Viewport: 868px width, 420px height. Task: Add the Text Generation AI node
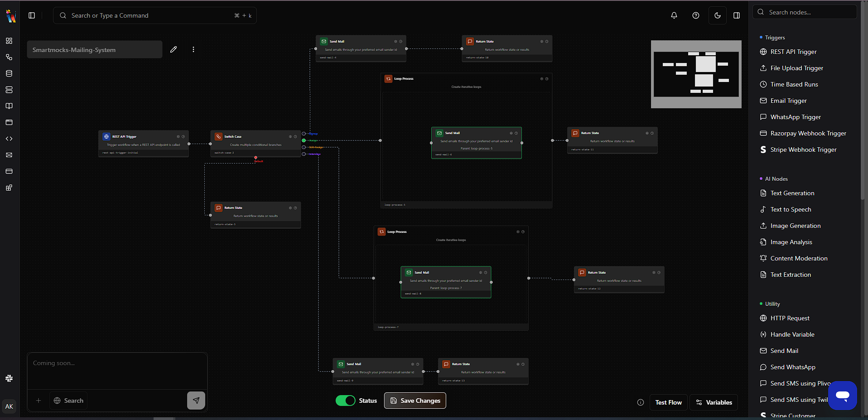[x=792, y=193]
